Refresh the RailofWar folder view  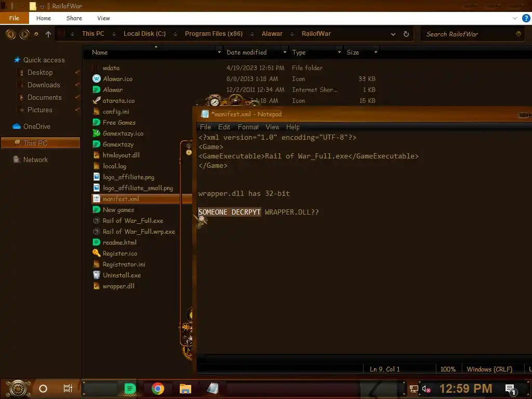click(x=406, y=34)
